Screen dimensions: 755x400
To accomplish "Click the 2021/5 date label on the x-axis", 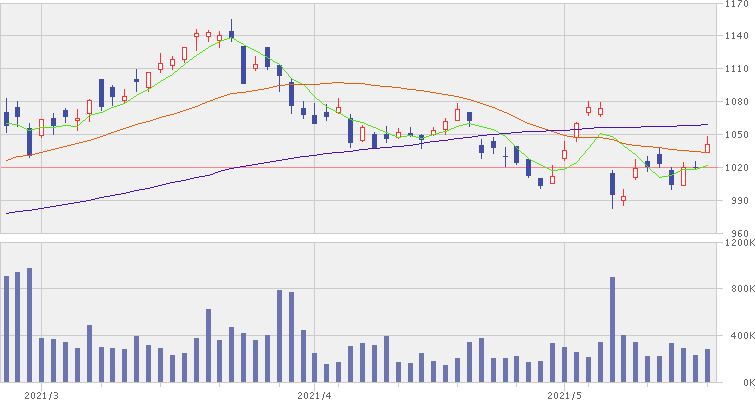I will pos(565,394).
